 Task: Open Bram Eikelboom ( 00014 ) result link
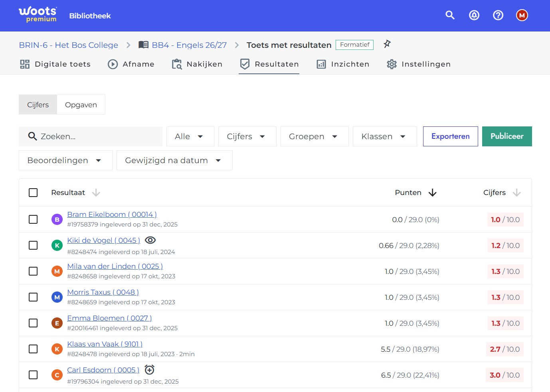point(112,215)
